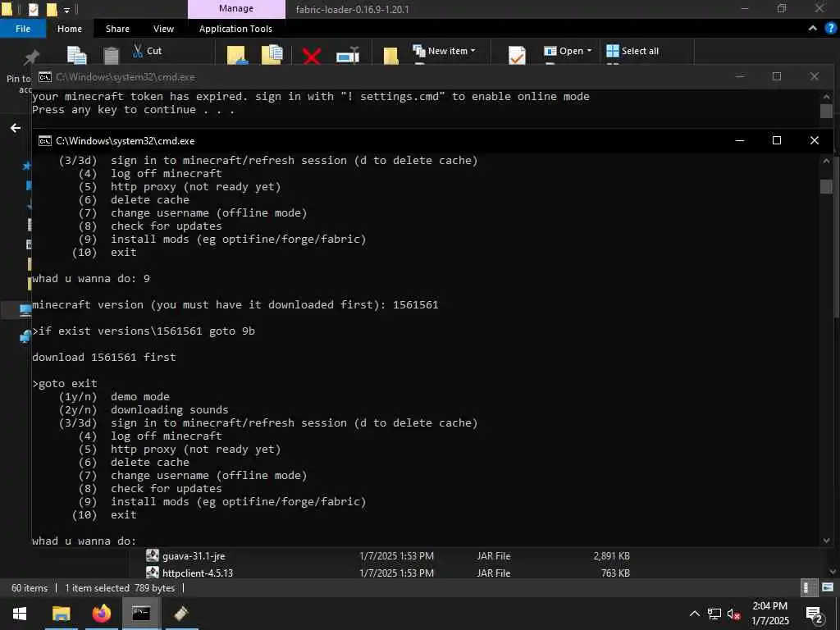The height and width of the screenshot is (630, 840).
Task: Open Firefox from taskbar
Action: [x=101, y=614]
